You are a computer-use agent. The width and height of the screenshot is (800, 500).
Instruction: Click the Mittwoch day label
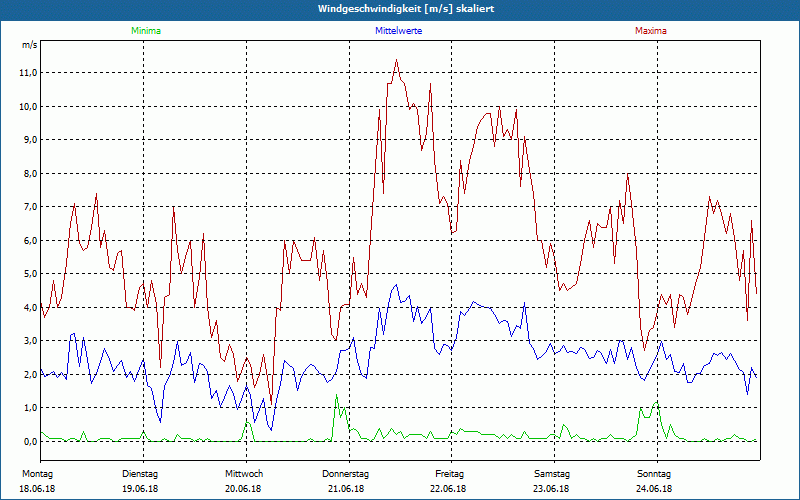click(x=244, y=474)
